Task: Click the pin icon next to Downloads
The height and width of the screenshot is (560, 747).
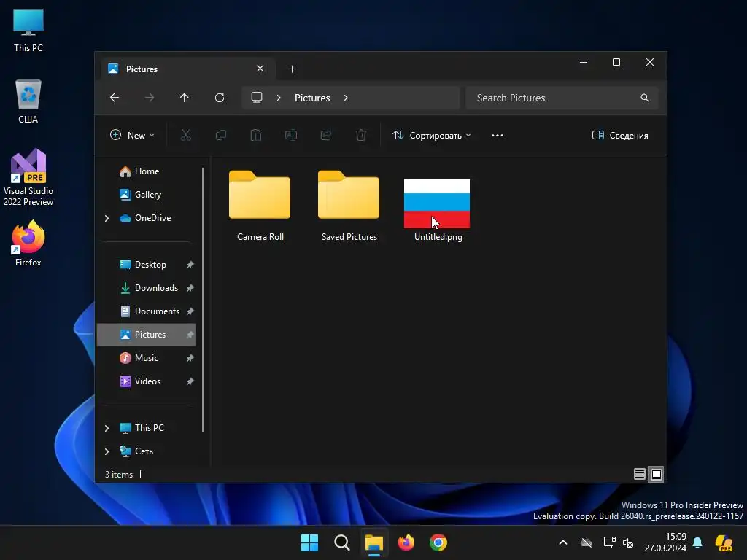Action: pos(190,288)
